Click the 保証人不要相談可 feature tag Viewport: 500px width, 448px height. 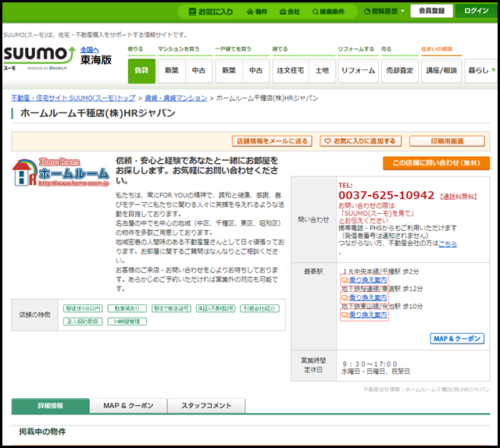[x=216, y=308]
